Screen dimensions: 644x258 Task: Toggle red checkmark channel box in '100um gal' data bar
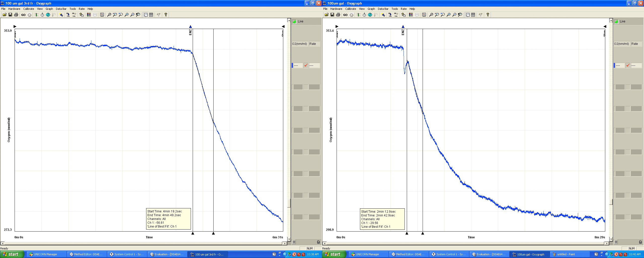628,66
